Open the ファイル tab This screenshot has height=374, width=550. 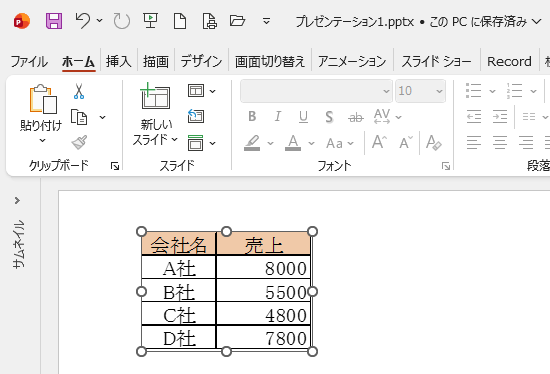click(29, 61)
